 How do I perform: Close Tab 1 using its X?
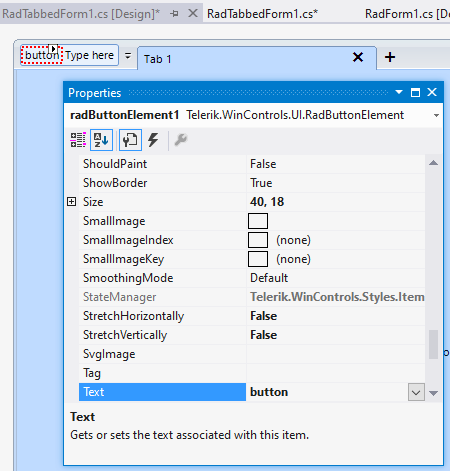pyautogui.click(x=358, y=57)
